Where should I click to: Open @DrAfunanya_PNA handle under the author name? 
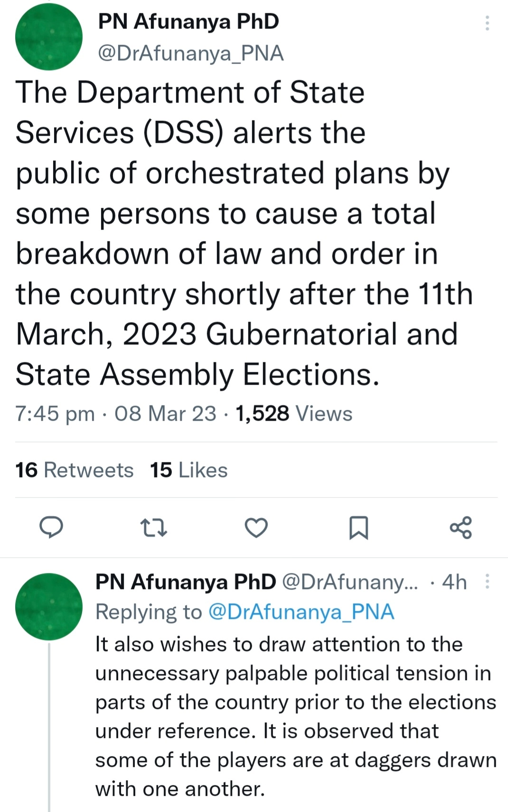(x=191, y=54)
